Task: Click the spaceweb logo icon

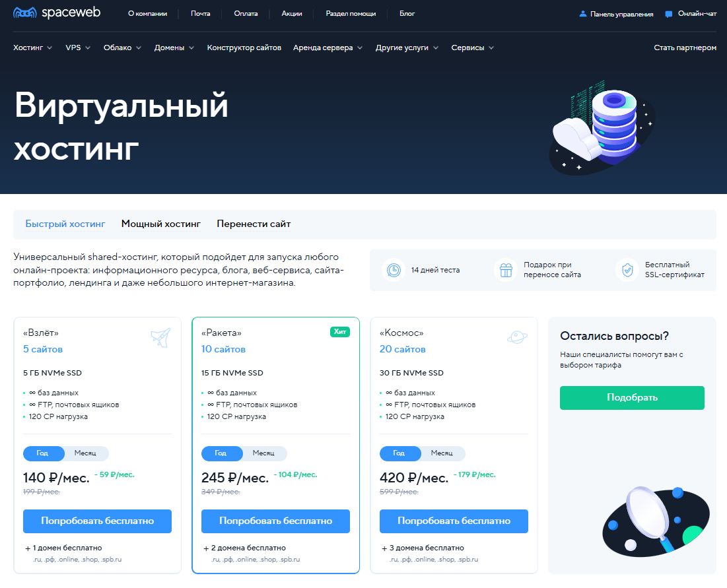Action: point(25,13)
